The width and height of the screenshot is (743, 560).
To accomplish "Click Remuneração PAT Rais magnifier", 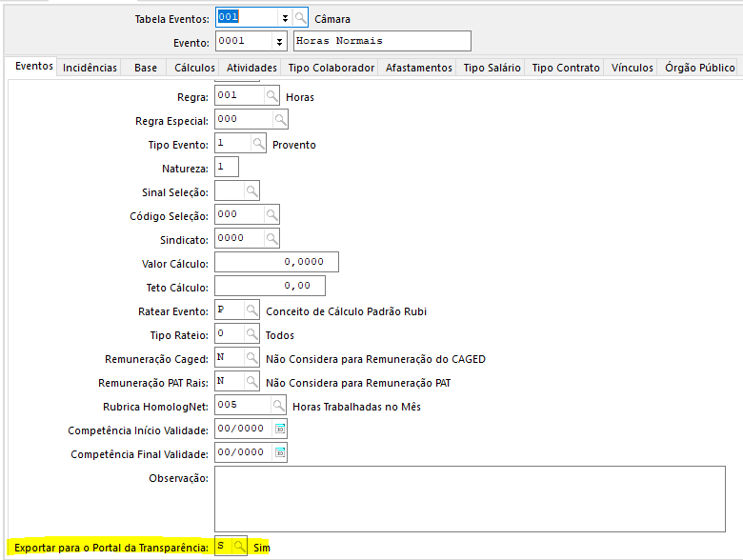I will click(251, 381).
